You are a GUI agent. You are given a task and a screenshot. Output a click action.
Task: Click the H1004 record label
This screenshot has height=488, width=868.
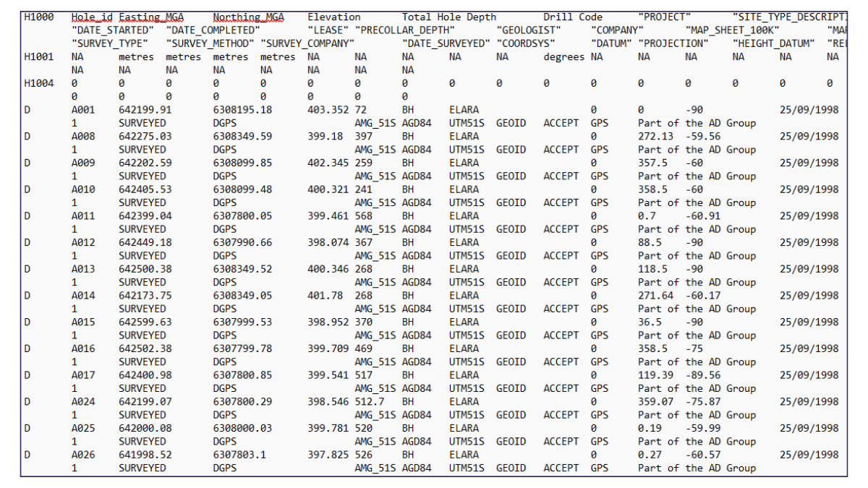pyautogui.click(x=38, y=84)
